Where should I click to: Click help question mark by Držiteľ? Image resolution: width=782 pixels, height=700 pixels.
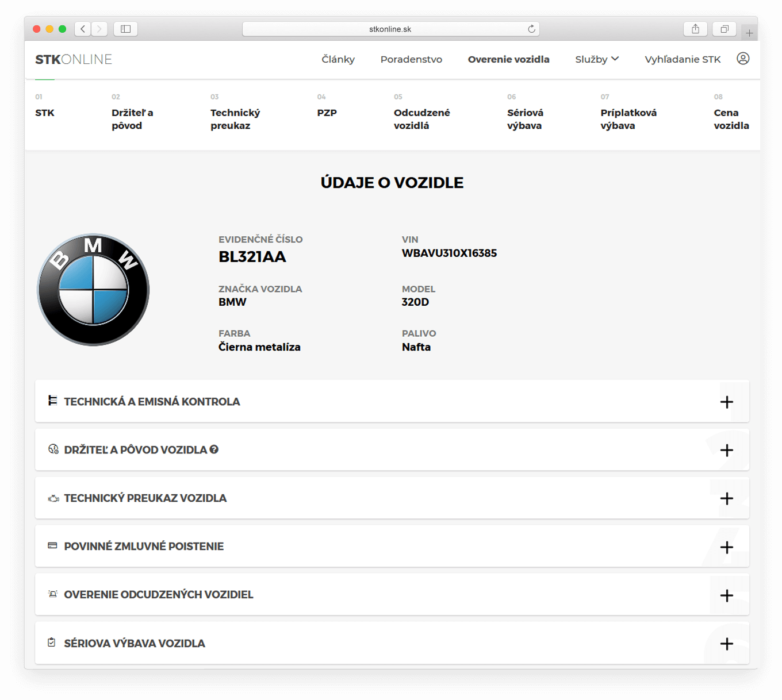tap(214, 449)
